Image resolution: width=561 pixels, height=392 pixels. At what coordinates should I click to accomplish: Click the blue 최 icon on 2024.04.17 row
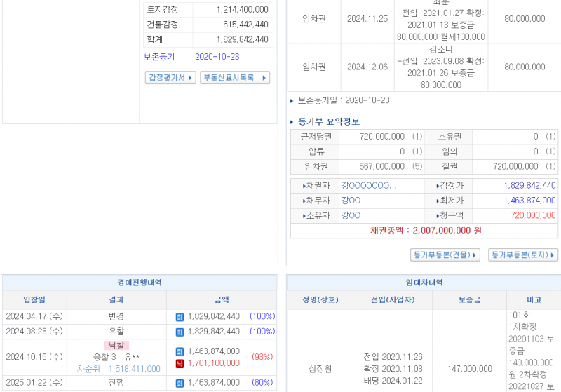180,316
